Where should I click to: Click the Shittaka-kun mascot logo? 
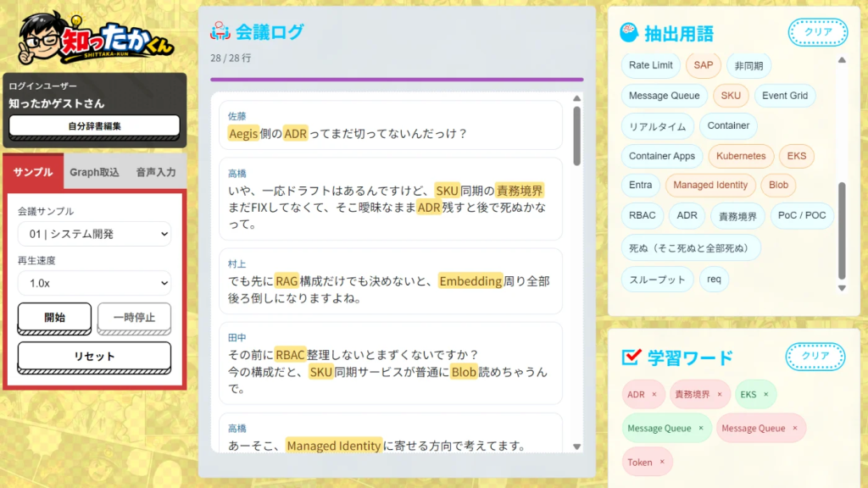click(x=96, y=38)
